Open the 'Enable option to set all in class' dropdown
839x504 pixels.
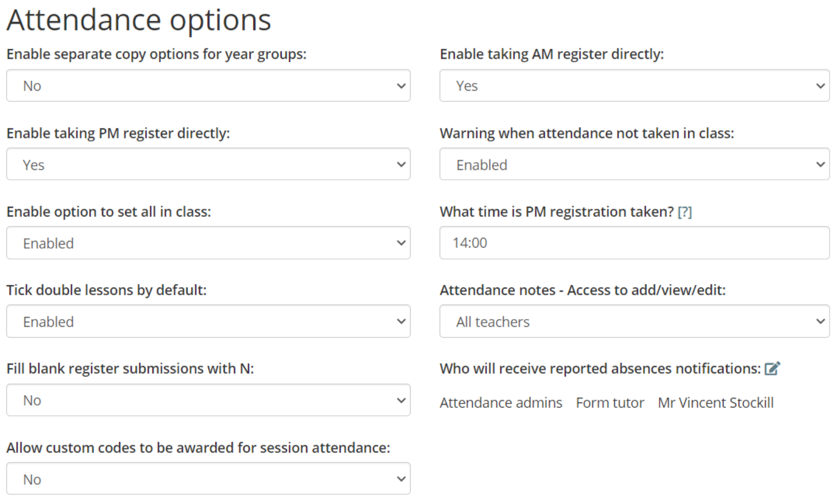tap(207, 243)
